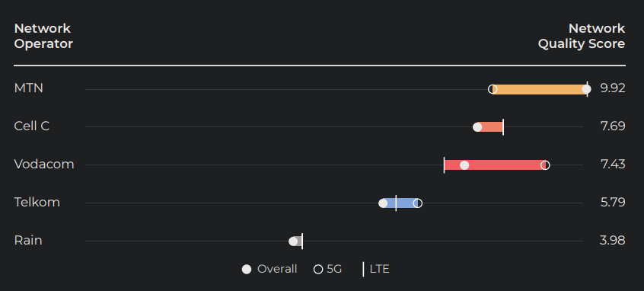The width and height of the screenshot is (644, 291).
Task: Click MTN's 9.92 score value
Action: 613,88
